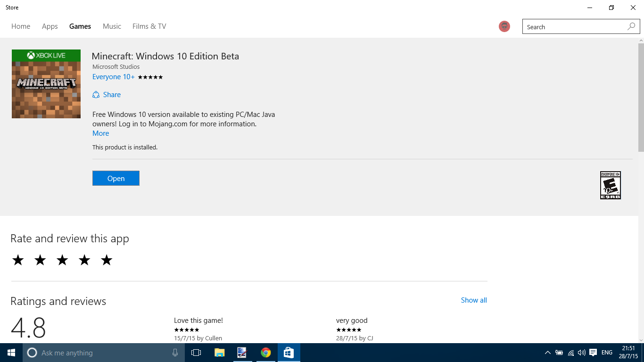
Task: Switch to the Apps tab
Action: (x=50, y=26)
